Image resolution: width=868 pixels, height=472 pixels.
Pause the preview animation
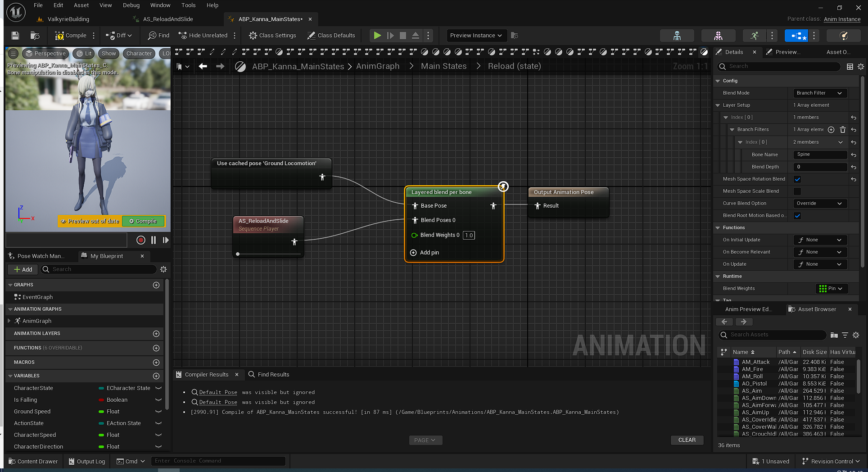[x=154, y=240]
